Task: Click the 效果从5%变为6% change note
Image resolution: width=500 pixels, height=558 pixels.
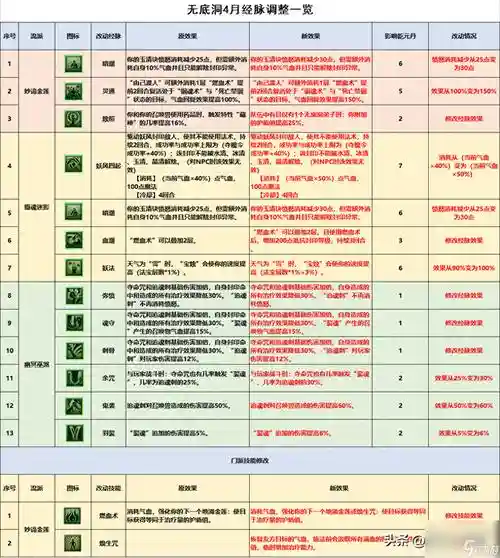Action: (x=464, y=433)
